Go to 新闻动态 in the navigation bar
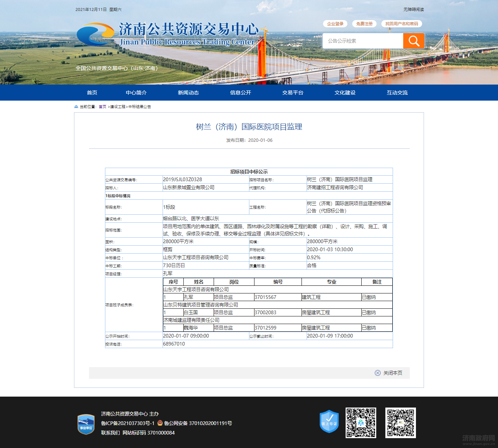This screenshot has height=448, width=498. click(x=188, y=93)
